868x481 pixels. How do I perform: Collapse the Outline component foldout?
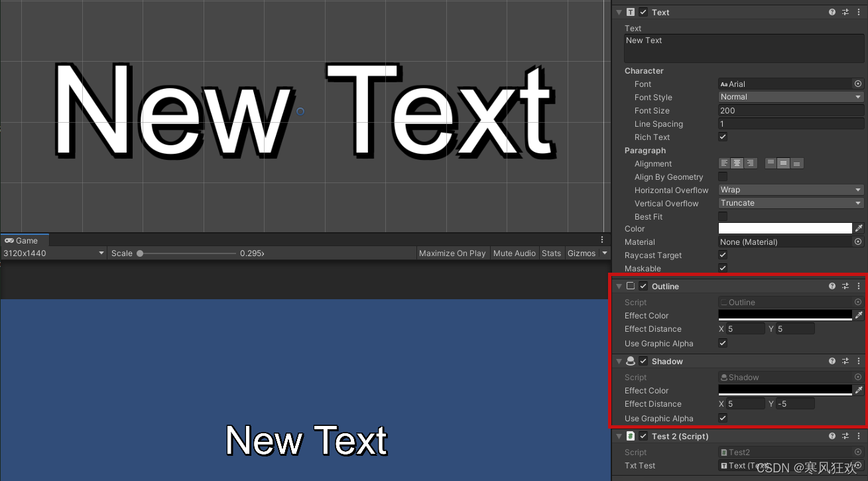pos(619,286)
